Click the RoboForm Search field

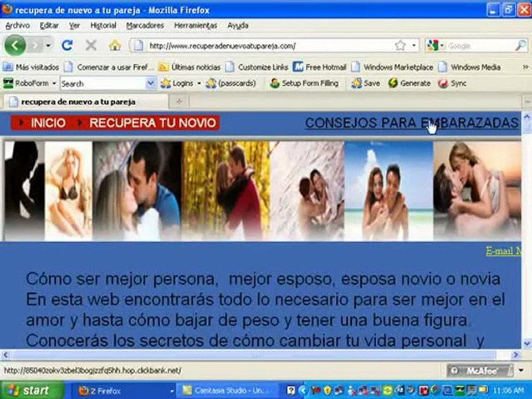click(103, 84)
